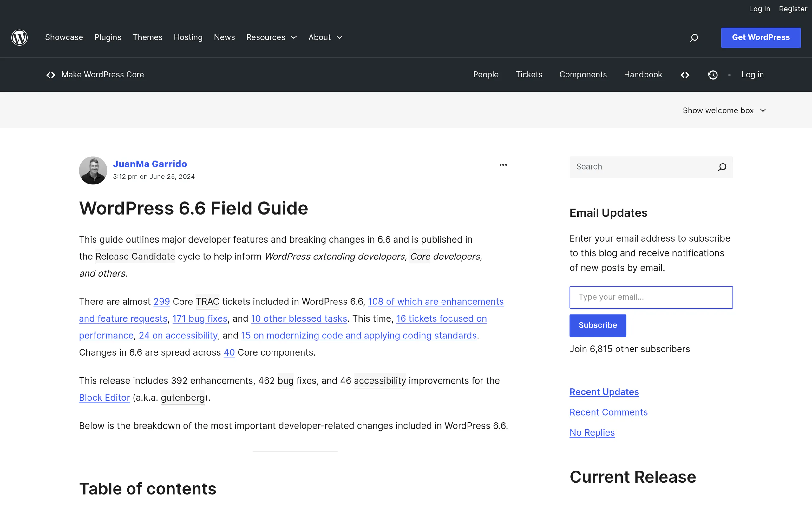Click Log In at top right

(759, 9)
